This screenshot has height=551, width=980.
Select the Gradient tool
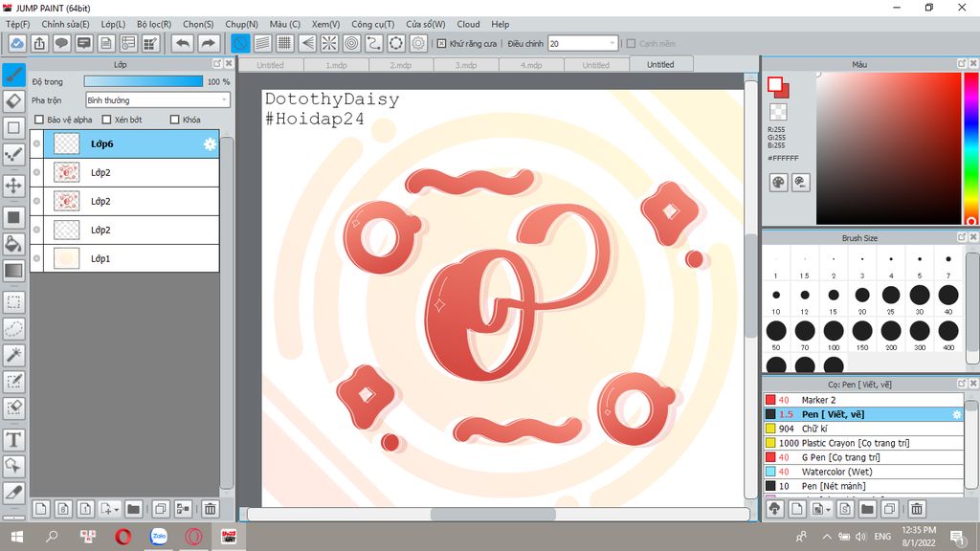13,271
